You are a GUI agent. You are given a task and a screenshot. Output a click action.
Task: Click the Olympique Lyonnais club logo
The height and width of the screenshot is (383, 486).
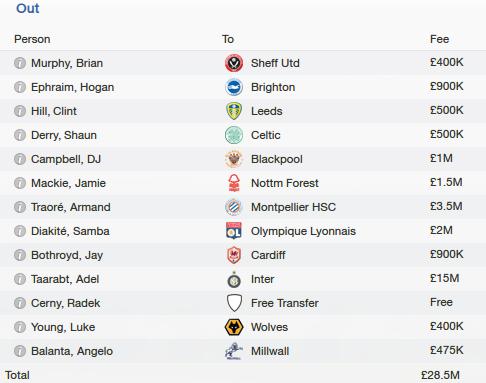[234, 231]
